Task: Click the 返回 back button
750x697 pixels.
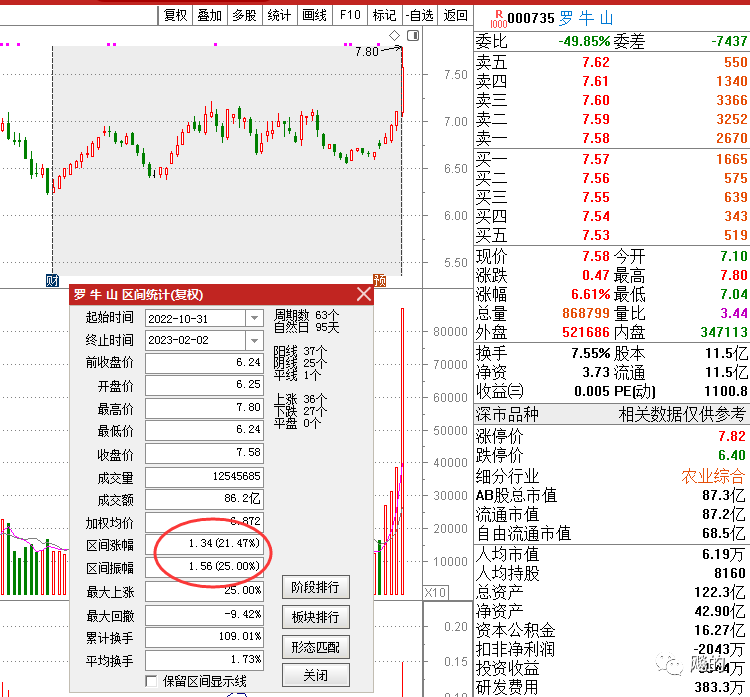Action: click(455, 15)
